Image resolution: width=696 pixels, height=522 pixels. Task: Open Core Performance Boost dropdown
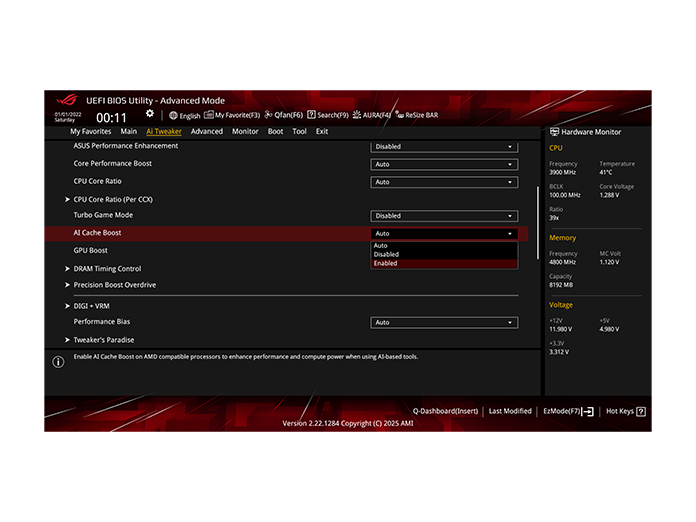click(x=444, y=164)
